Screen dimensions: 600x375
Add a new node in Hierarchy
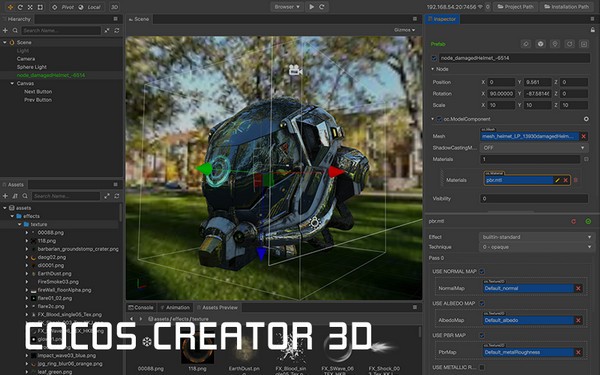click(x=5, y=30)
